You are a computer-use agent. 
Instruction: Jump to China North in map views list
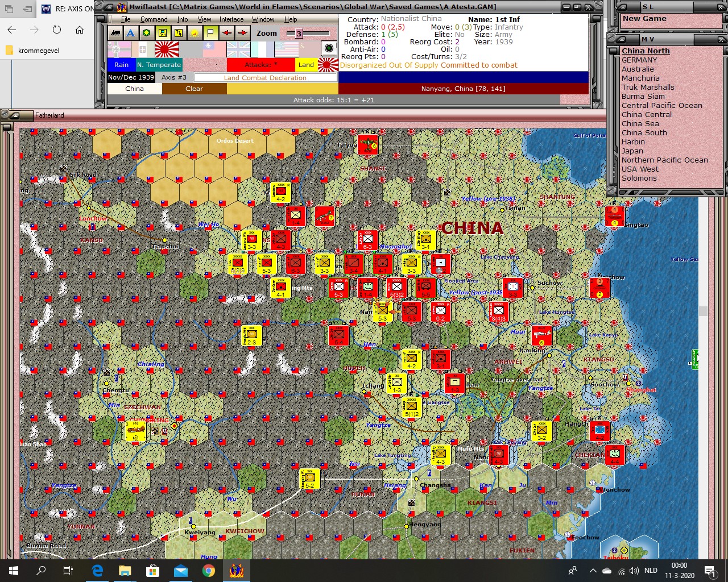(x=646, y=51)
